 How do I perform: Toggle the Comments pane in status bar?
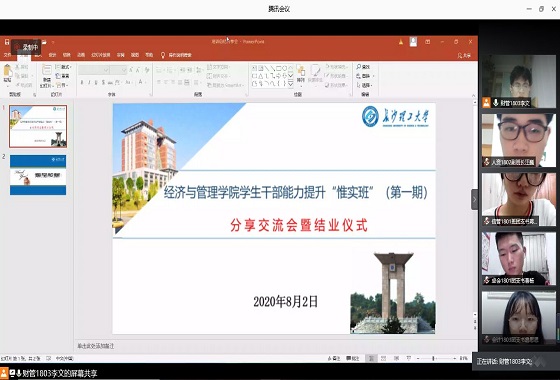pos(352,358)
